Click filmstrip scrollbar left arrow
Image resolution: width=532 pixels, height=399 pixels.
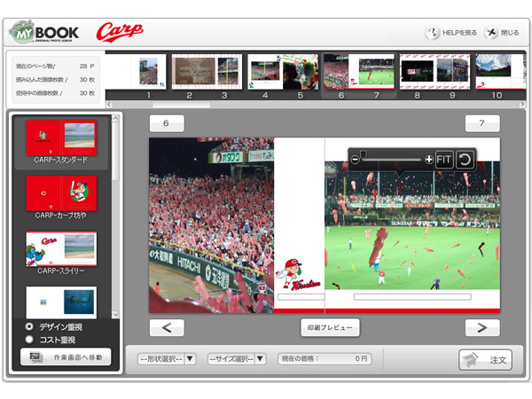[x=109, y=104]
